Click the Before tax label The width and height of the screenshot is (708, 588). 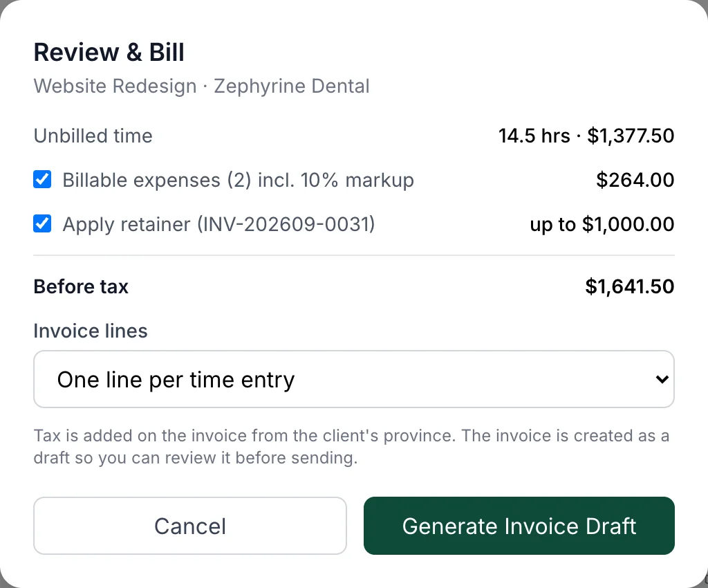(x=81, y=287)
